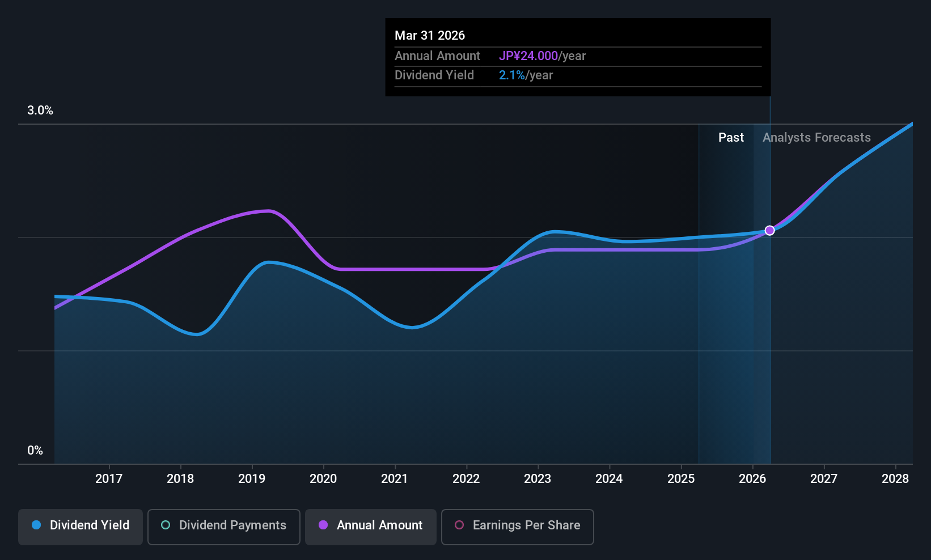Click the Past region label
The height and width of the screenshot is (560, 931).
[x=731, y=137]
